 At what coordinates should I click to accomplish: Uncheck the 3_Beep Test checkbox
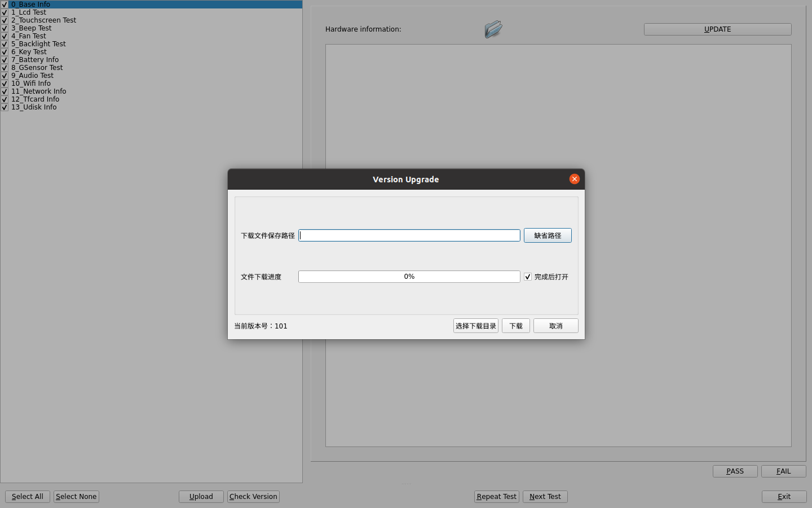tap(5, 28)
